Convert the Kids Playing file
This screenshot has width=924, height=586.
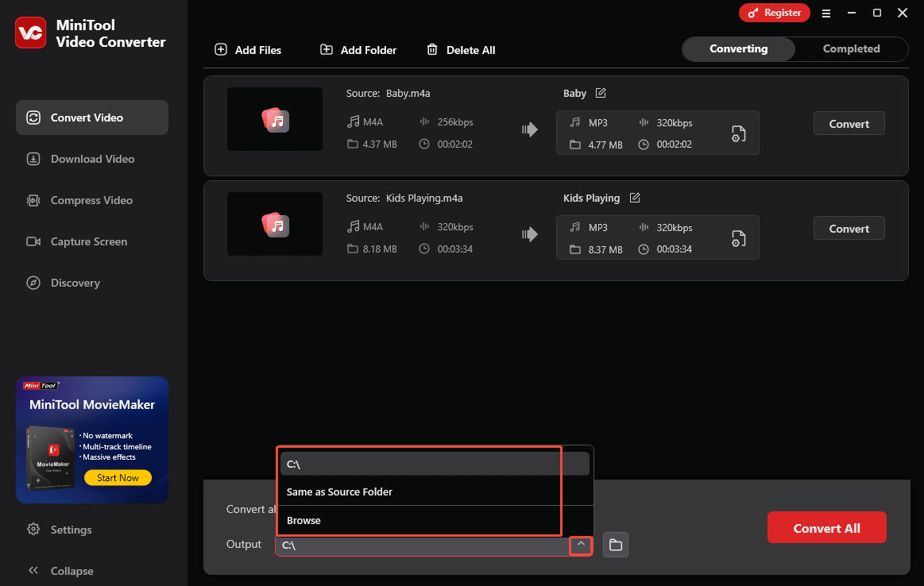click(x=849, y=229)
